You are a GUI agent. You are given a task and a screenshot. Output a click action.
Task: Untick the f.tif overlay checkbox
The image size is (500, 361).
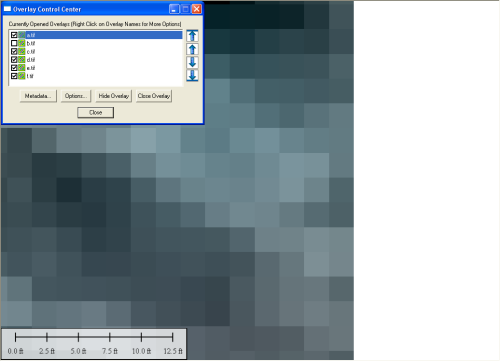[14, 76]
